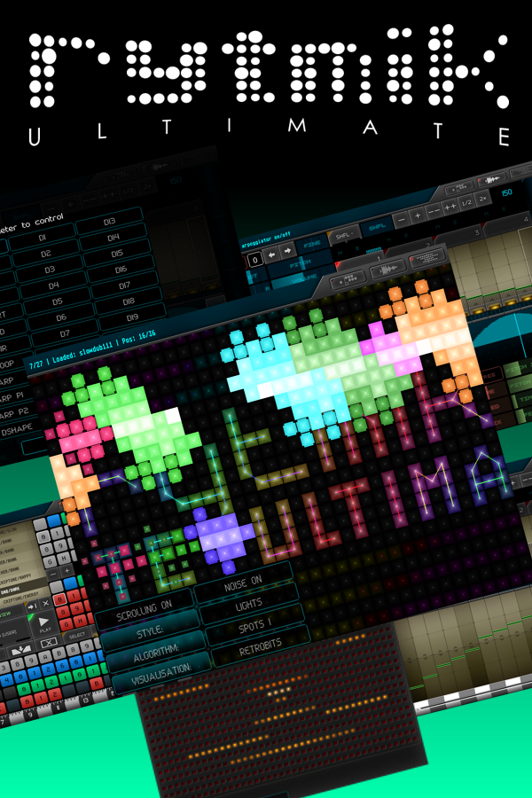Viewport: 532px width, 798px height.
Task: Click the SELECT button beside Play
Action: click(77, 636)
